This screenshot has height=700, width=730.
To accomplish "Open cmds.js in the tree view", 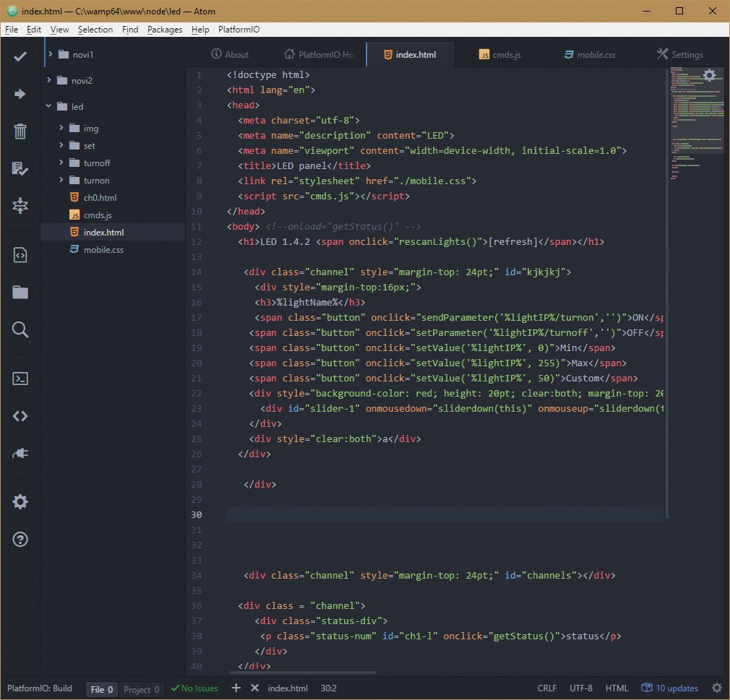I will [x=98, y=215].
